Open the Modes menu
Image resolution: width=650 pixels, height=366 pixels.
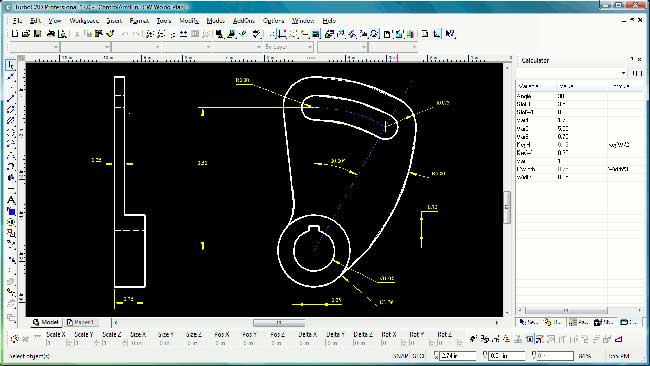pyautogui.click(x=215, y=20)
